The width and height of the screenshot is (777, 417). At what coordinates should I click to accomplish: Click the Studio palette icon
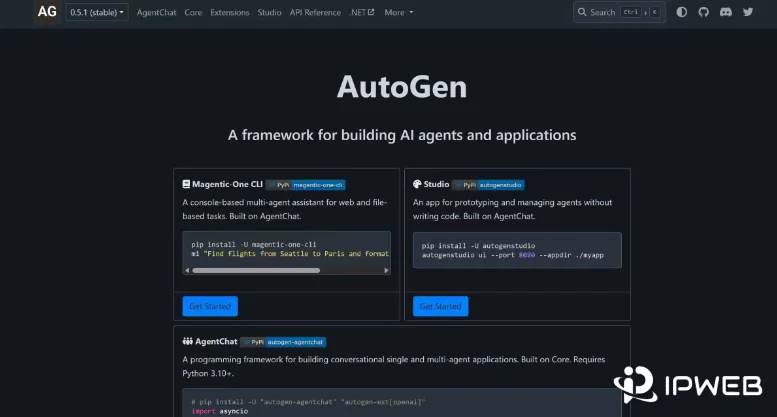pyautogui.click(x=417, y=185)
